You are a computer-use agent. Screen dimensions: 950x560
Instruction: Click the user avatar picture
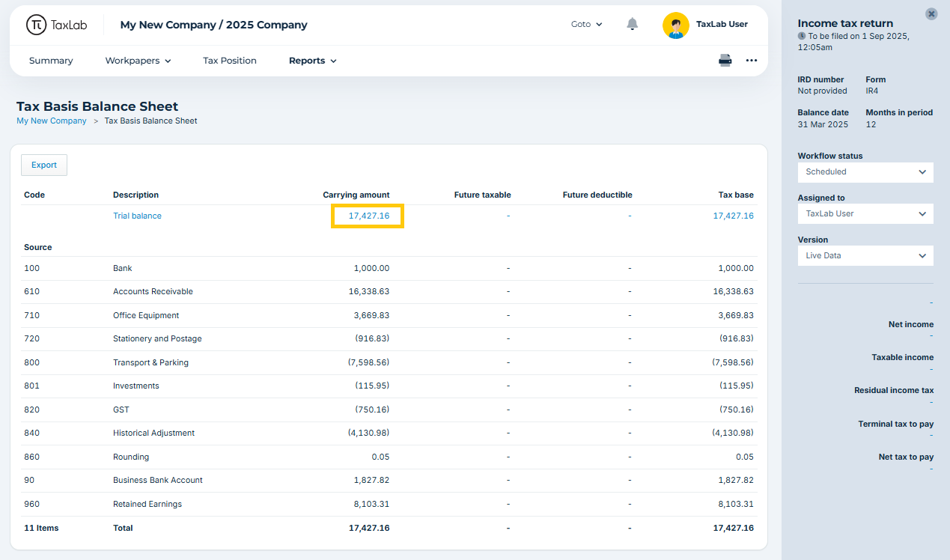tap(676, 25)
